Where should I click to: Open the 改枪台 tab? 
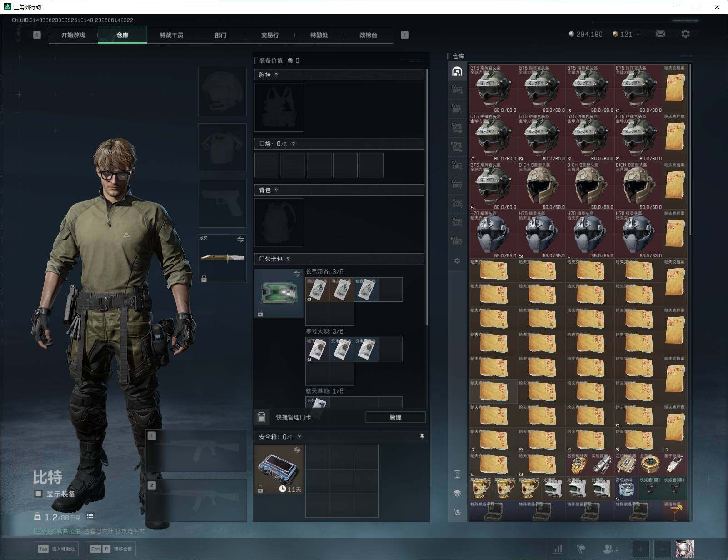(368, 35)
